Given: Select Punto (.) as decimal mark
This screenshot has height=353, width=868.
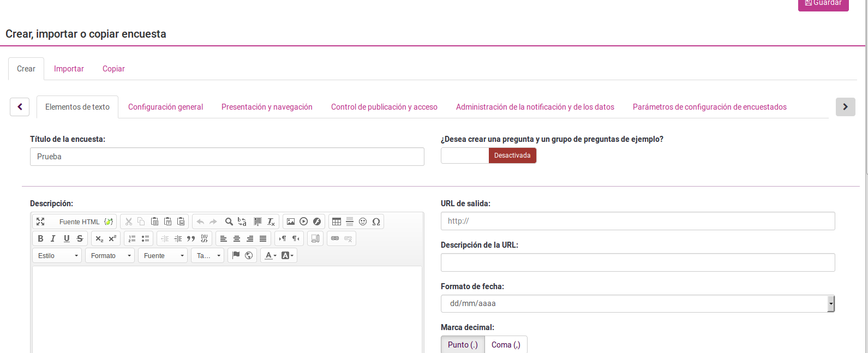Looking at the screenshot, I should tap(463, 345).
